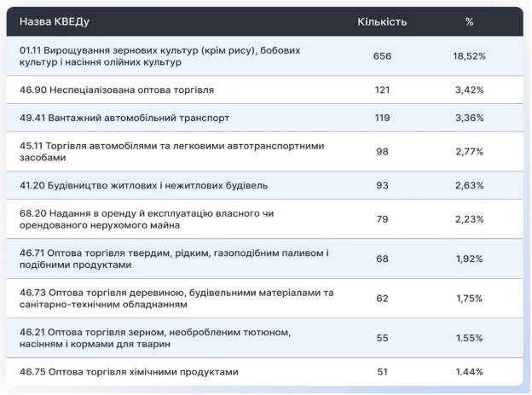532x395 pixels.
Task: Select row 46.90 Неспеціалізована оптова торгівля
Action: 117,90
